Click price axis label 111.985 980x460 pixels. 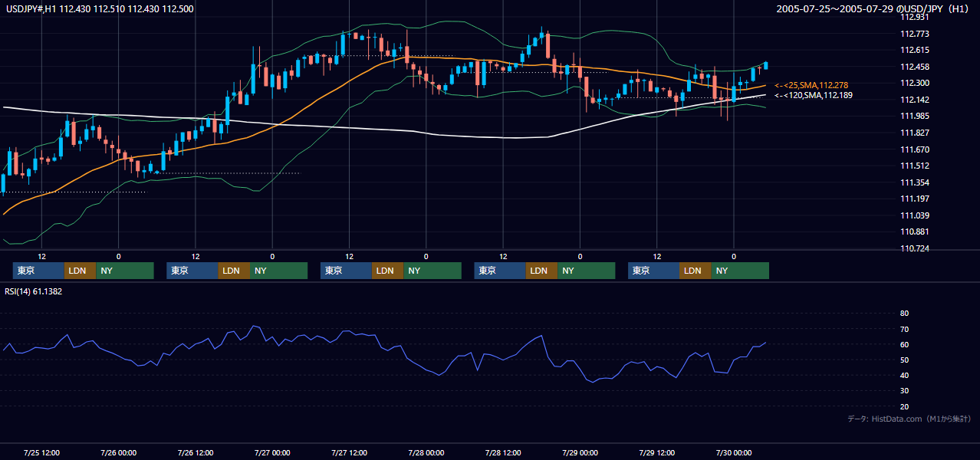point(914,116)
